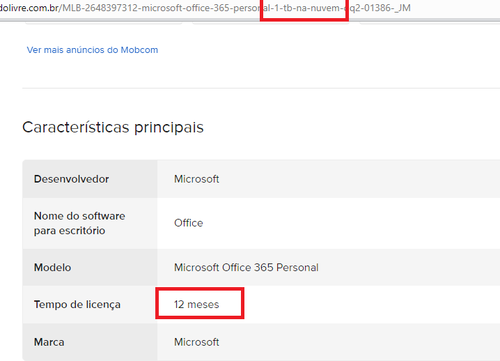Click the 'Marca' row label
Viewport: 500px width, 361px height.
(x=49, y=342)
